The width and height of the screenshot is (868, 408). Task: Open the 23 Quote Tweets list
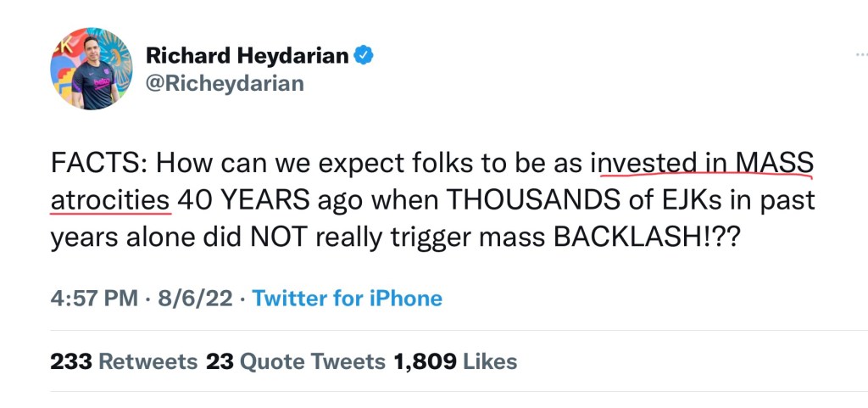coord(295,361)
